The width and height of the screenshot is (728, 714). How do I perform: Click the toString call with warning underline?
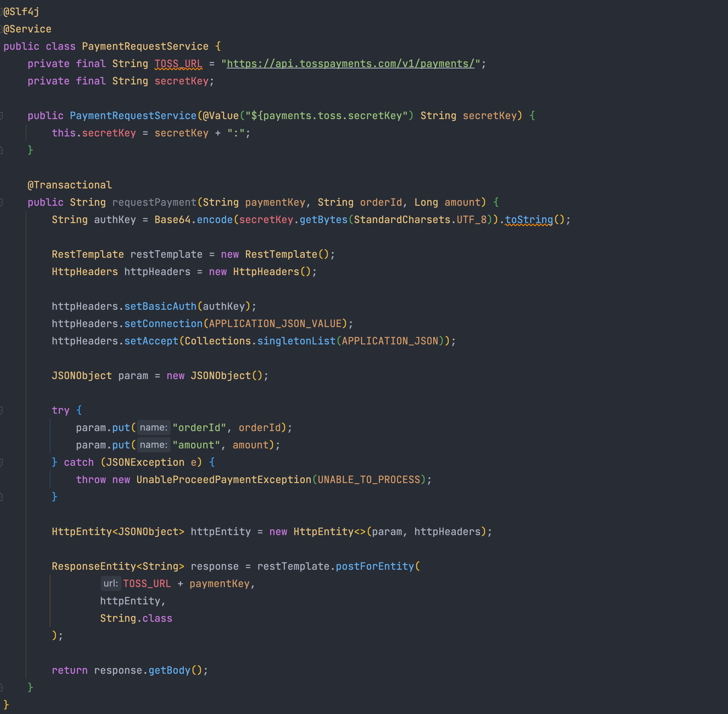point(529,220)
